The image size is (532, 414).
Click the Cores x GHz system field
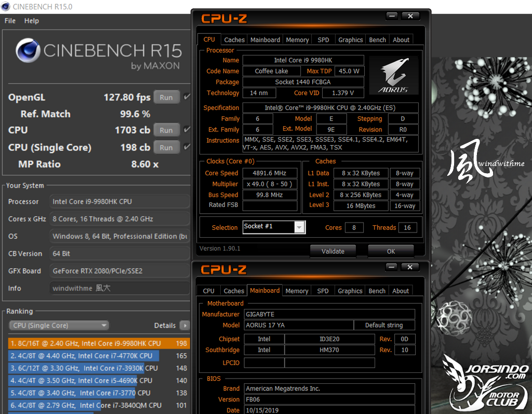coord(119,219)
